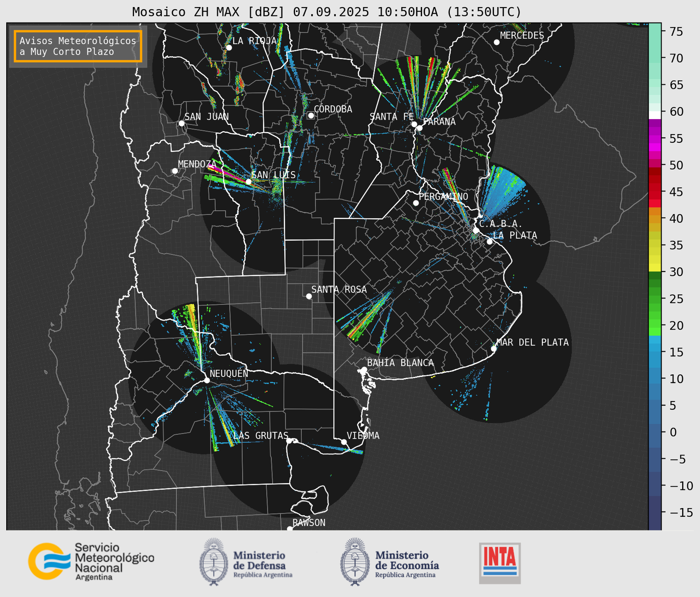Image resolution: width=700 pixels, height=597 pixels.
Task: Click the VIEDMA city marker dot
Action: pos(344,442)
